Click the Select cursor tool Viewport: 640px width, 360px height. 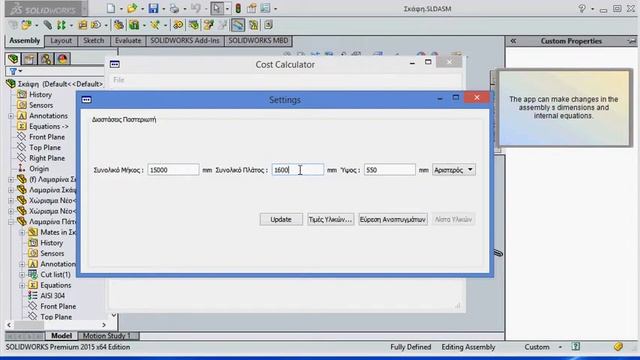tap(217, 8)
